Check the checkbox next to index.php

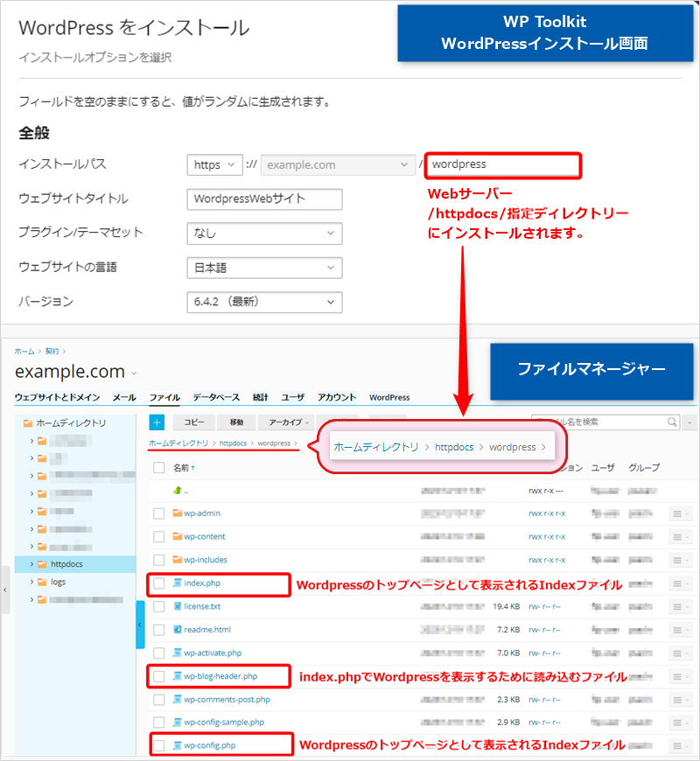tap(158, 583)
